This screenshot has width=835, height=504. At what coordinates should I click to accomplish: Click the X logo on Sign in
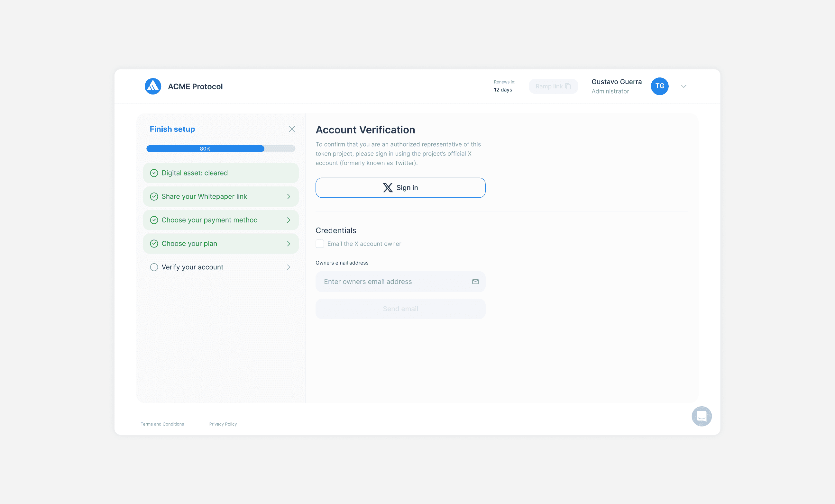coord(388,188)
